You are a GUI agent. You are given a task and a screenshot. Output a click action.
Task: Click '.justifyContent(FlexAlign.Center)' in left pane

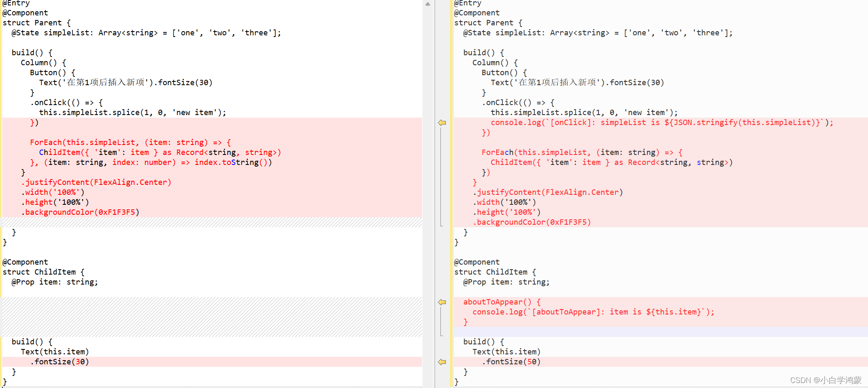[96, 182]
